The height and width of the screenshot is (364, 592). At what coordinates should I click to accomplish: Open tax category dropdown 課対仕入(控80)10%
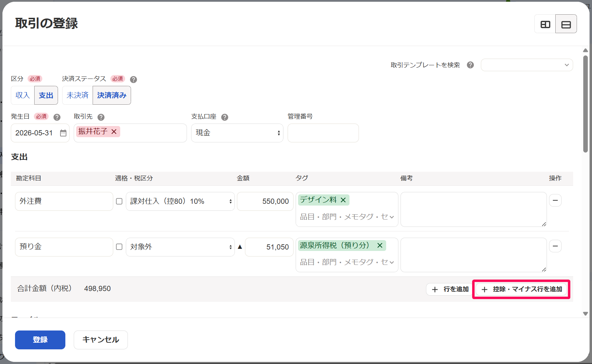click(180, 201)
